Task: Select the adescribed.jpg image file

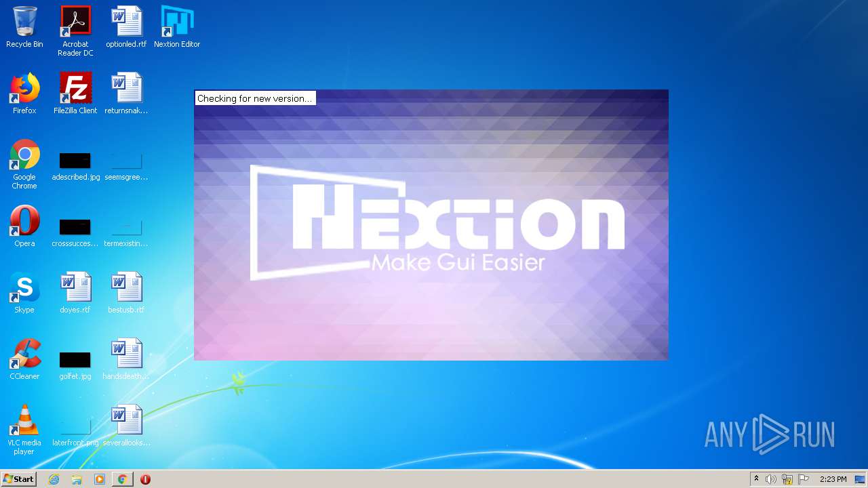Action: pyautogui.click(x=75, y=167)
